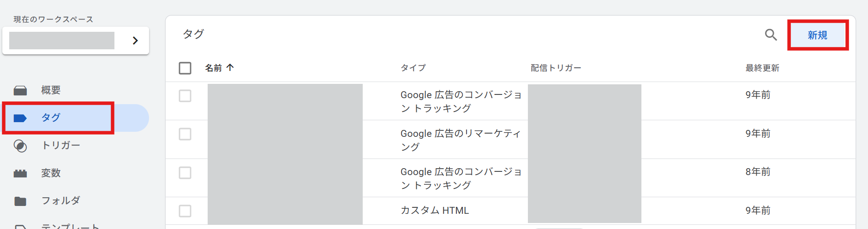Click the sort arrow next to 名前
Viewport: 868px width, 229px height.
coord(230,68)
